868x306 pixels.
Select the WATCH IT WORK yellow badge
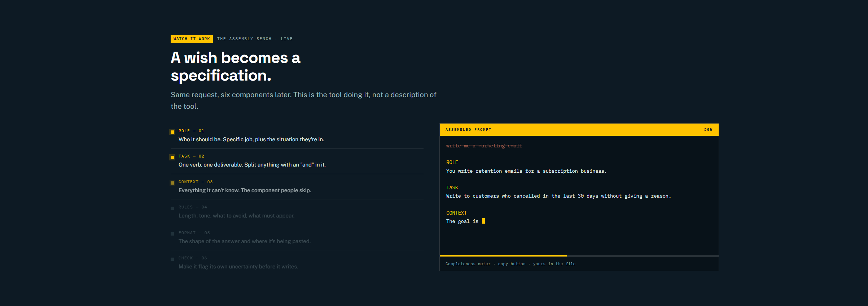pyautogui.click(x=192, y=39)
